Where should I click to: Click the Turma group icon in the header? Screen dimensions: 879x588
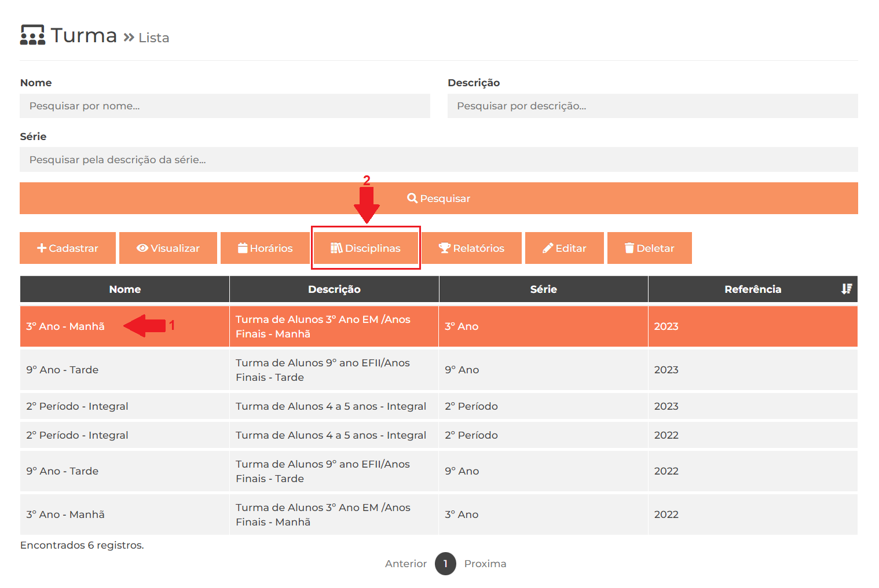(32, 35)
